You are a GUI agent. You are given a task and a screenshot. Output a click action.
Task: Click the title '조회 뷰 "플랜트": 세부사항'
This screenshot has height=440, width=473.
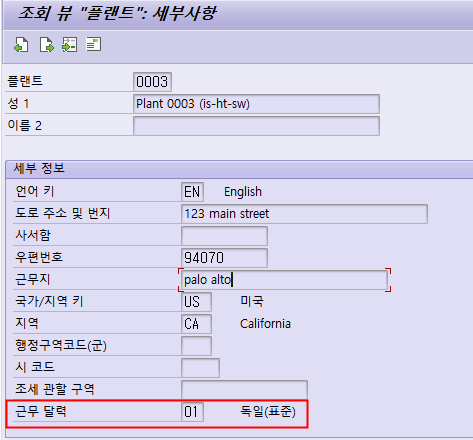point(117,14)
